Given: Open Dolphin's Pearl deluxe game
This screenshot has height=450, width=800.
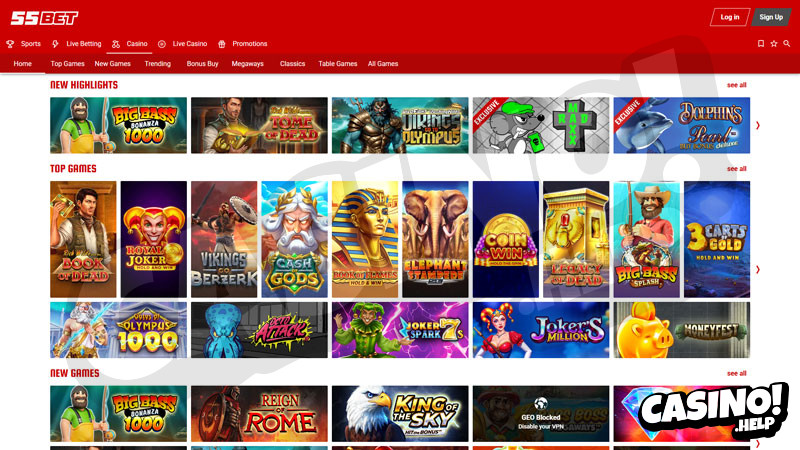Looking at the screenshot, I should point(682,126).
